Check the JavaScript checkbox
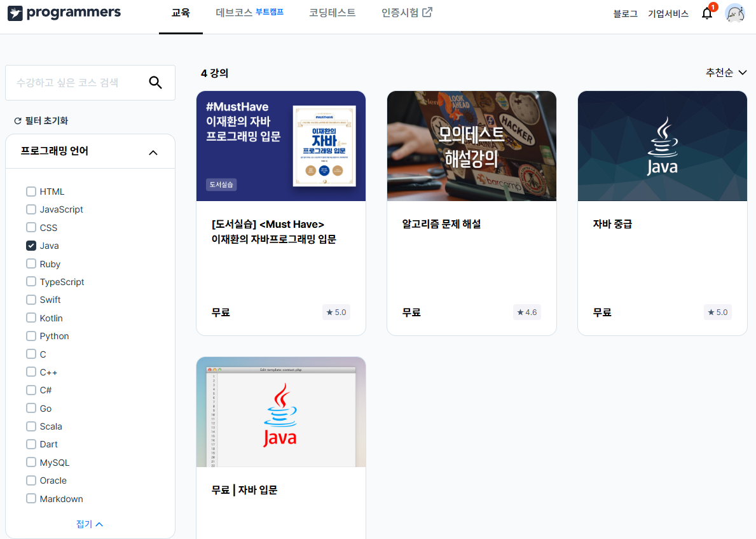This screenshot has width=756, height=539. (x=31, y=209)
